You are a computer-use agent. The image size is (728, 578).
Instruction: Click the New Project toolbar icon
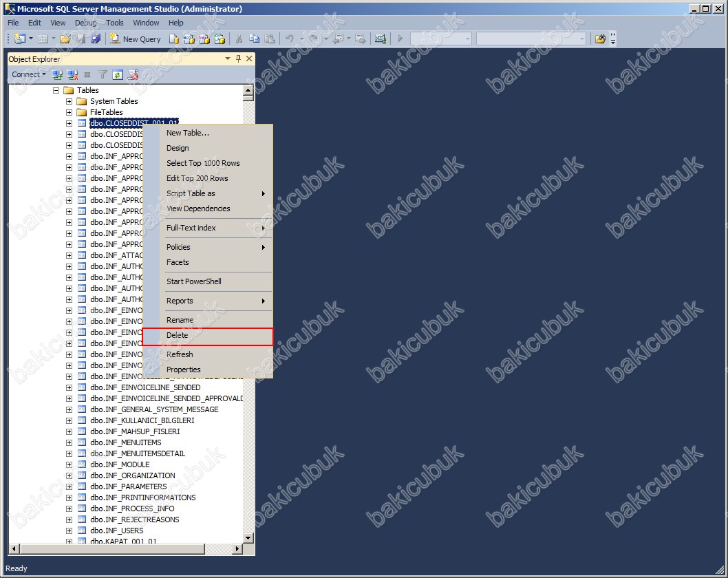pos(19,39)
